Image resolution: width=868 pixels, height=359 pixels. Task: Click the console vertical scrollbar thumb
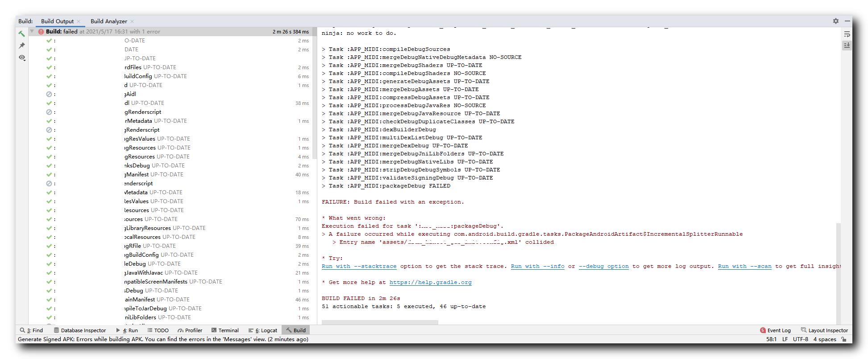[x=838, y=273]
